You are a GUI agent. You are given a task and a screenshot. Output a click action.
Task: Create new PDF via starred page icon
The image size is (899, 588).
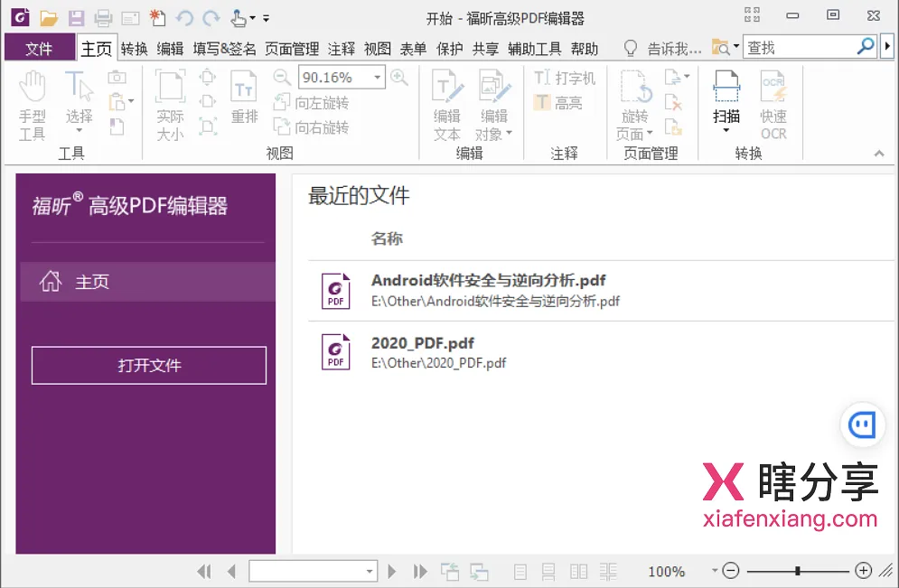pyautogui.click(x=157, y=18)
